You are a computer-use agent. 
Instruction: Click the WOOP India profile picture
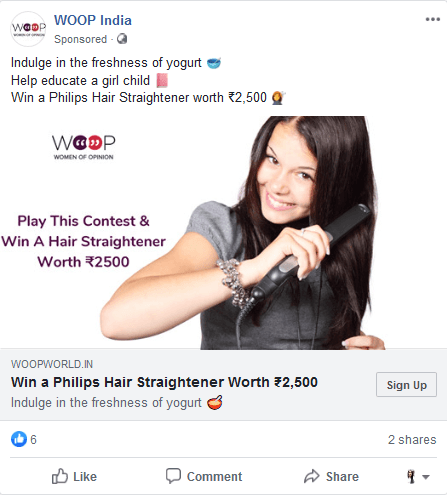[x=28, y=29]
